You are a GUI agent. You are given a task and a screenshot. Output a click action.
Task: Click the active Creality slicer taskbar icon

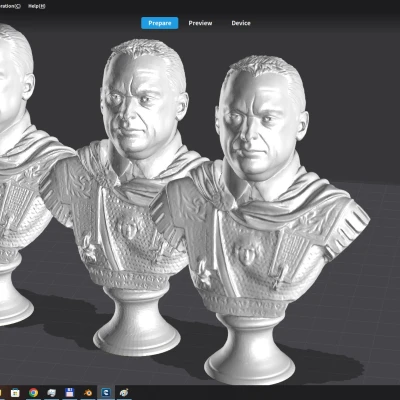106,392
